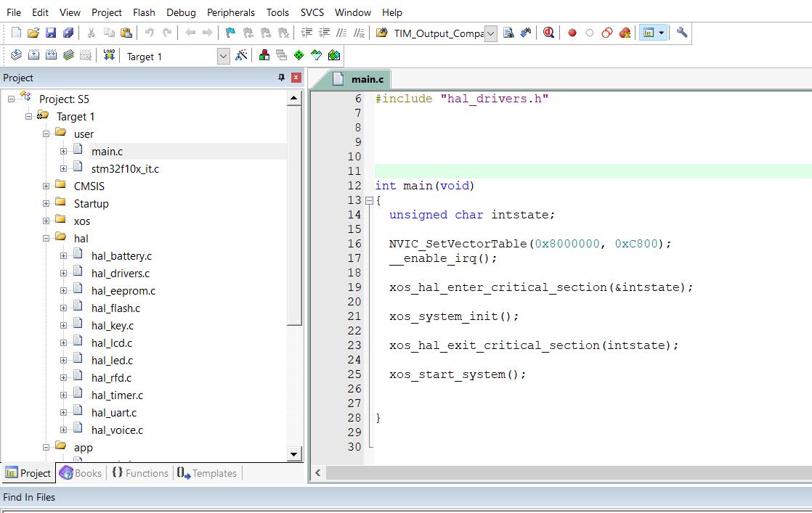Click the Save All icon

click(x=68, y=33)
